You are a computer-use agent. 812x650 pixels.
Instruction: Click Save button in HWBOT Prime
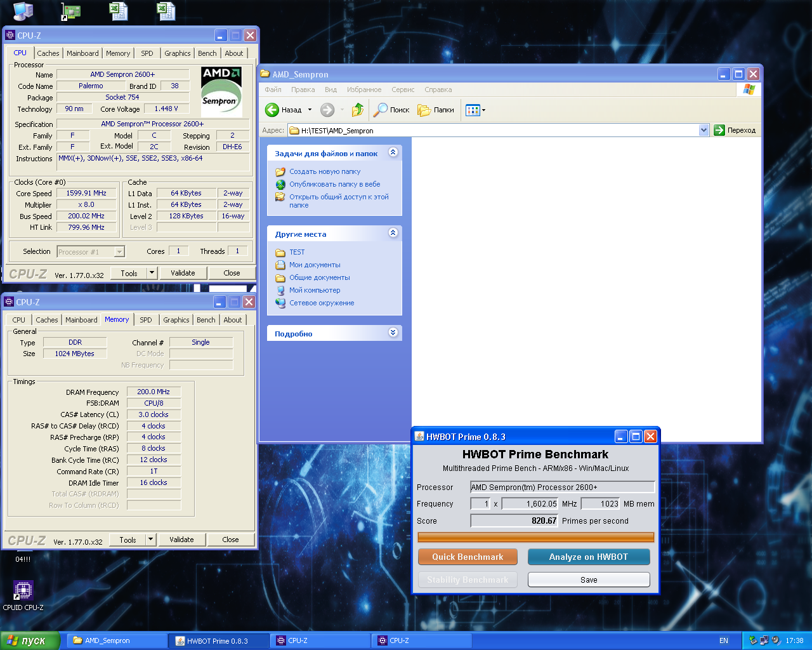(x=589, y=580)
